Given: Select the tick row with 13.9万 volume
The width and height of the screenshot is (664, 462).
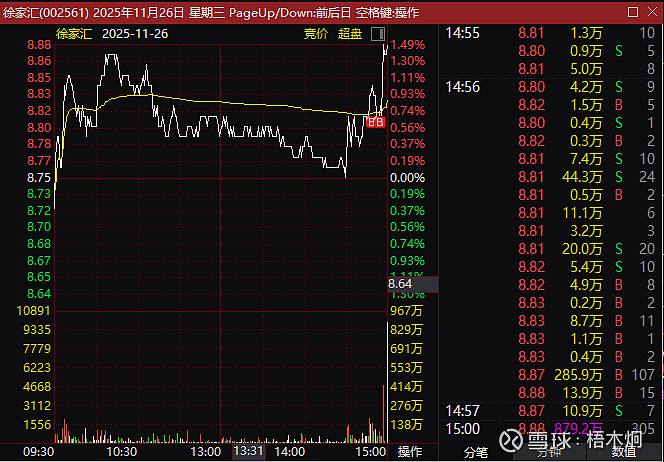Looking at the screenshot, I should pos(551,393).
